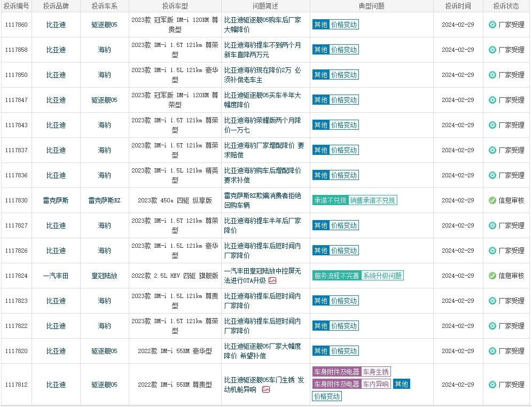Screen dimensions: 532x407
Task: Open complaint titled 比亚迪海豹提车不到两个月新车直降两万元
Action: 262,50
